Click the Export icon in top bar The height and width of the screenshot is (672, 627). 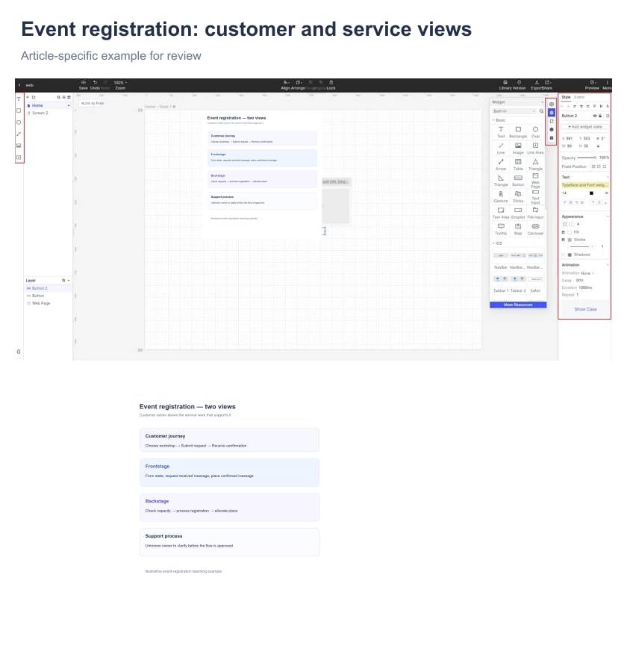point(536,82)
